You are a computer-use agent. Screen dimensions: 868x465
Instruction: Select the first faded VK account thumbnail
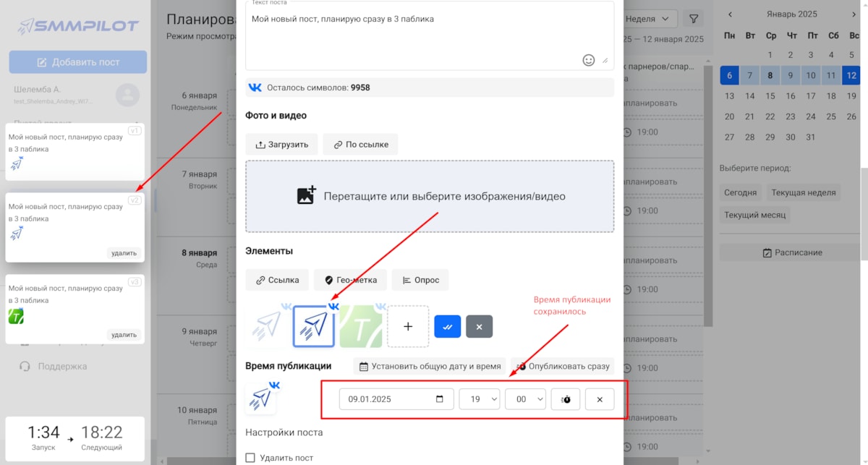pos(267,326)
